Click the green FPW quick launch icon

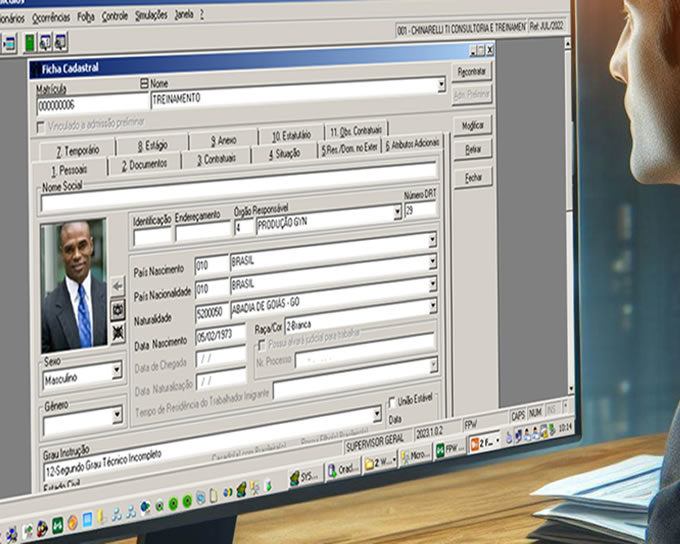58,525
